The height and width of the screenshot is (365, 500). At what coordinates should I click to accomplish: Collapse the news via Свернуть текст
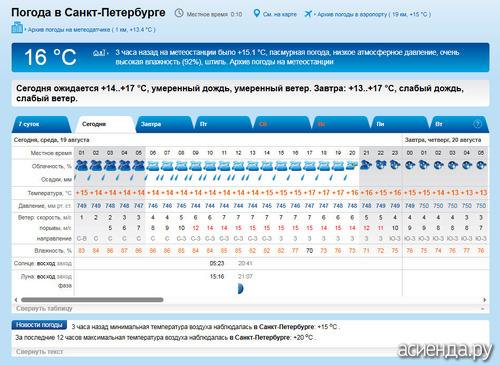coord(40,352)
